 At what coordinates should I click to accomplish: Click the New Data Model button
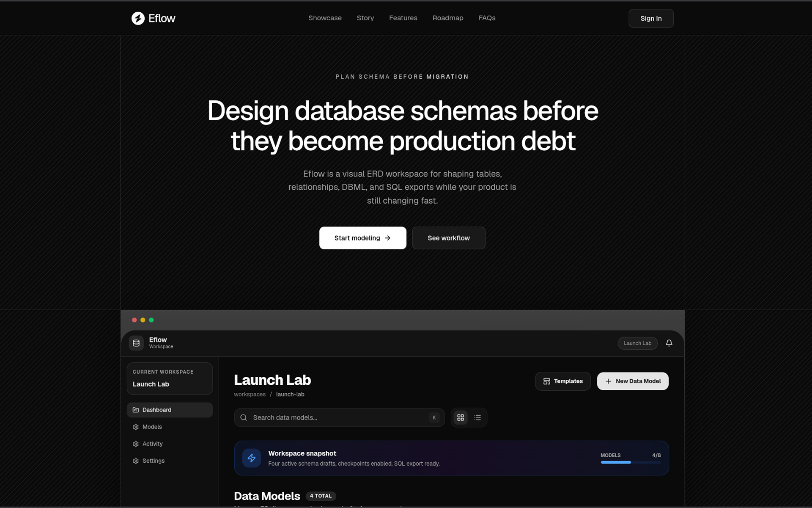(633, 381)
